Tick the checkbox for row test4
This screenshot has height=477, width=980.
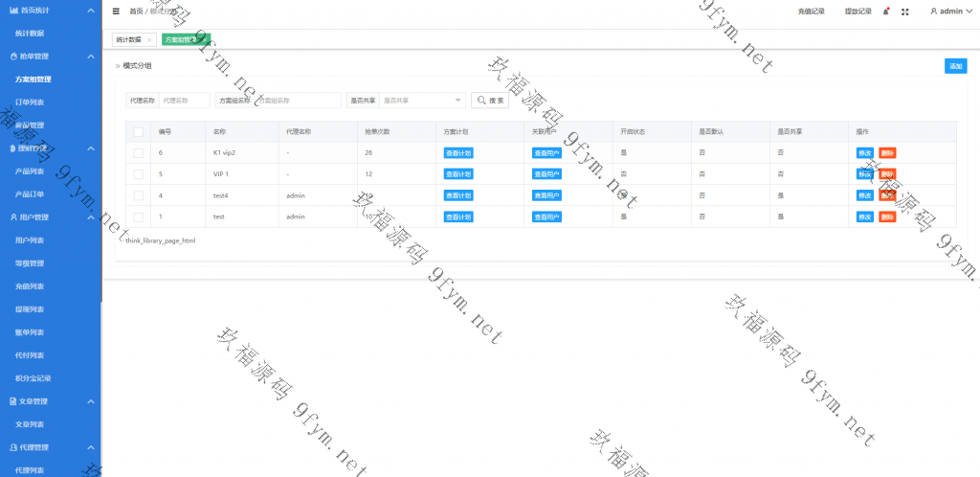click(138, 195)
